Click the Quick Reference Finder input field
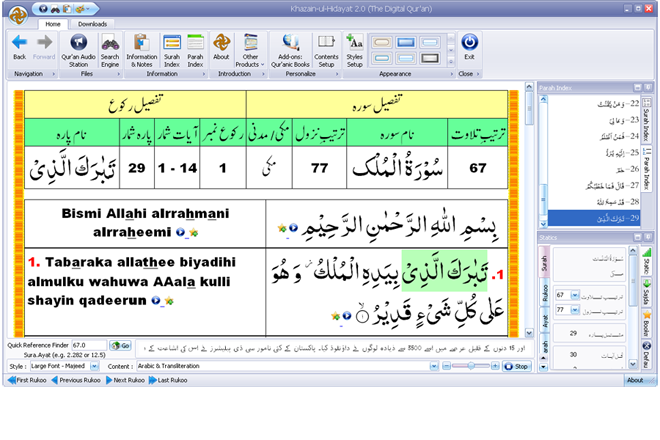Image resolution: width=660 pixels, height=440 pixels. (x=89, y=345)
